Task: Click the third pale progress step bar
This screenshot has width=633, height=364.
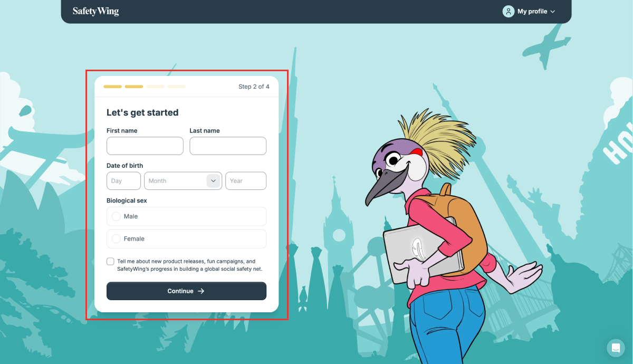Action: pyautogui.click(x=155, y=87)
